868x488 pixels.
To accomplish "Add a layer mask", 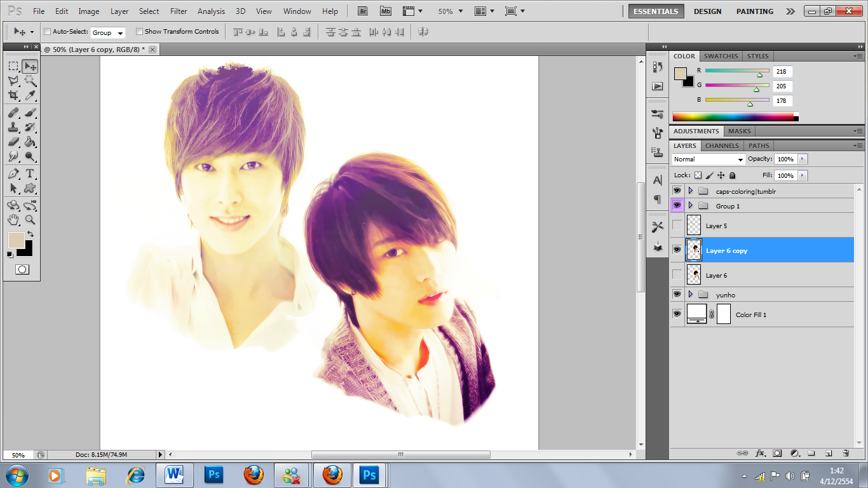I will 777,453.
